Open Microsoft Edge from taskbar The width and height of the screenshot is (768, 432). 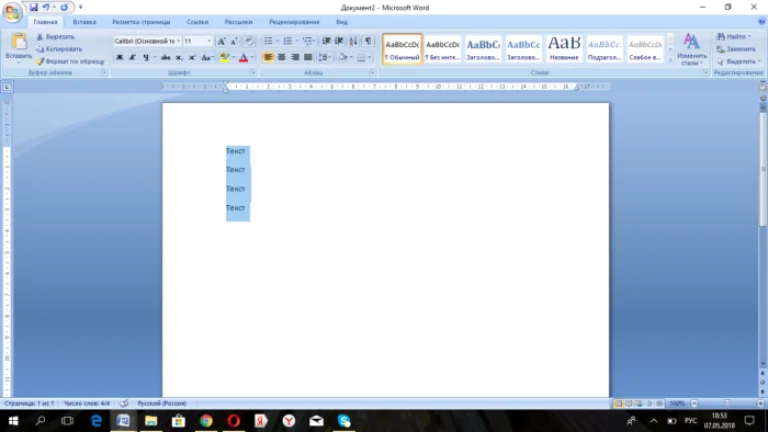coord(96,421)
